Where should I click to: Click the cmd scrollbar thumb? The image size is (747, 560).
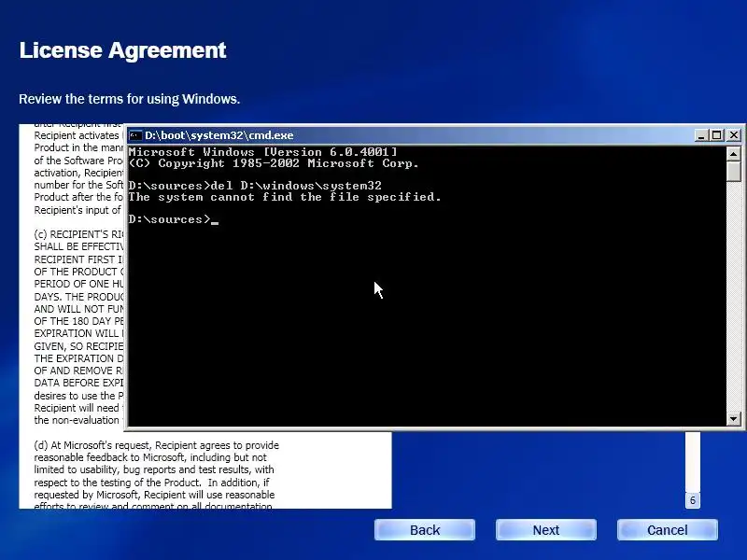click(x=733, y=171)
